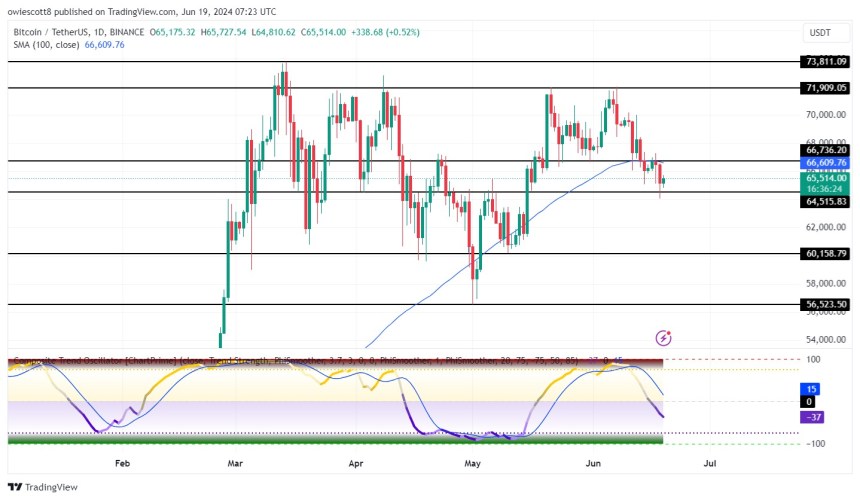This screenshot has height=500, width=860.
Task: Click the blue SMA value label 66,609.76
Action: tap(825, 162)
